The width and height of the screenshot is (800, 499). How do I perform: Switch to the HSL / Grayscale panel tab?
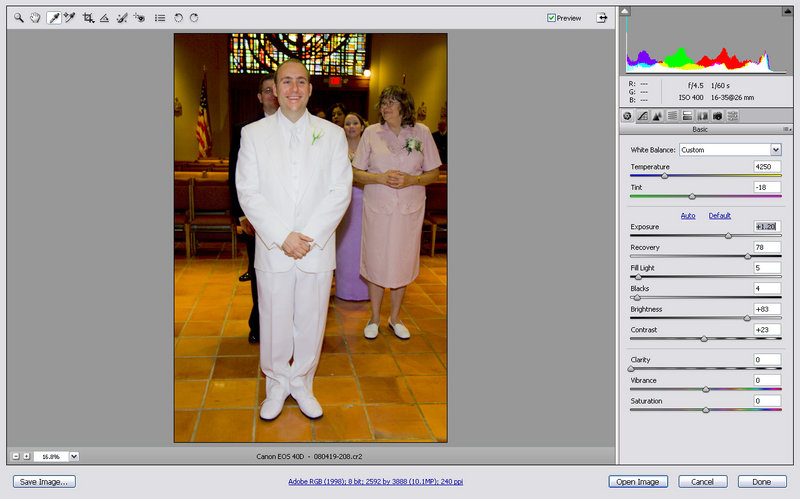[672, 116]
